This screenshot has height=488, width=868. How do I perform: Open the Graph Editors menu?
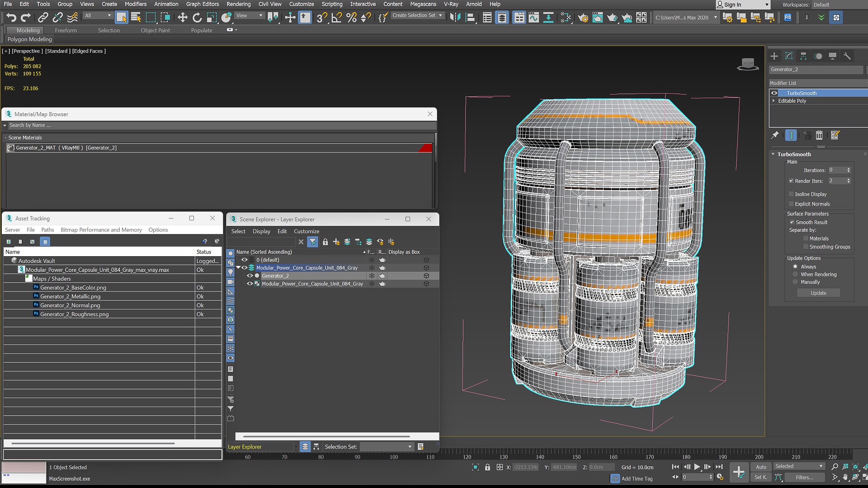[x=202, y=4]
